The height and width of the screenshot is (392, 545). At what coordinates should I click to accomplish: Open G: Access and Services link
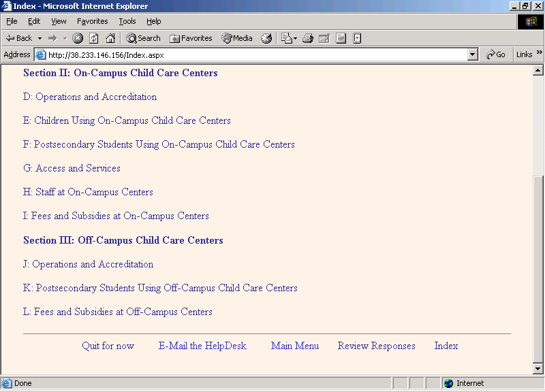72,168
